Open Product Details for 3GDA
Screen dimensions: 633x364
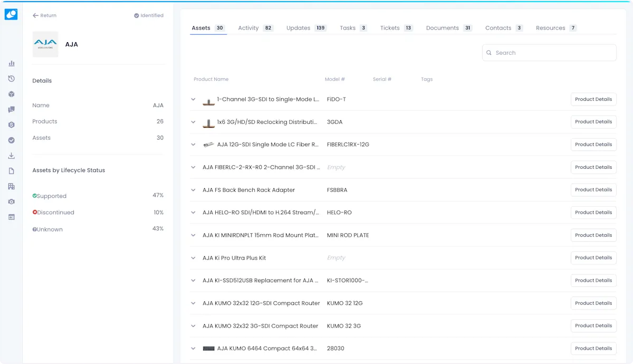click(593, 122)
